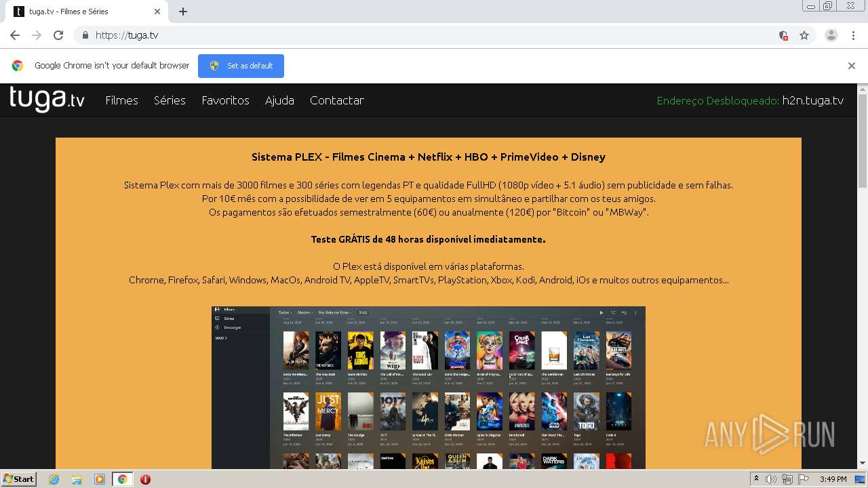Dismiss the default browser infobar
Image resolution: width=868 pixels, height=488 pixels.
point(852,66)
